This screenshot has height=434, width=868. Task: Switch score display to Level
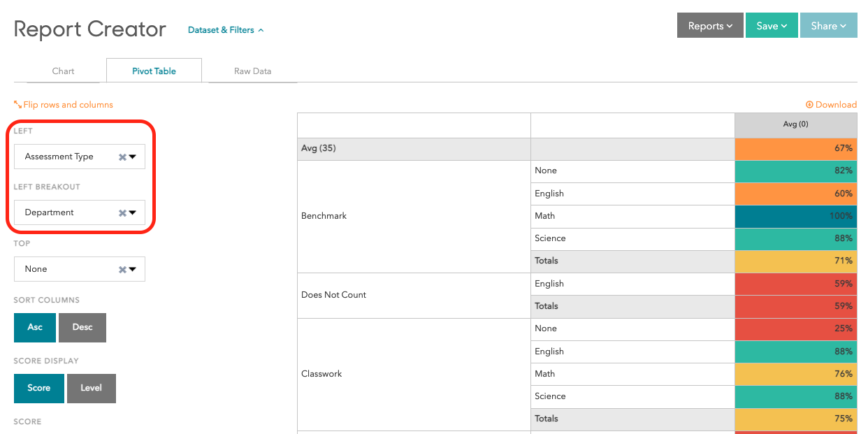pos(92,389)
